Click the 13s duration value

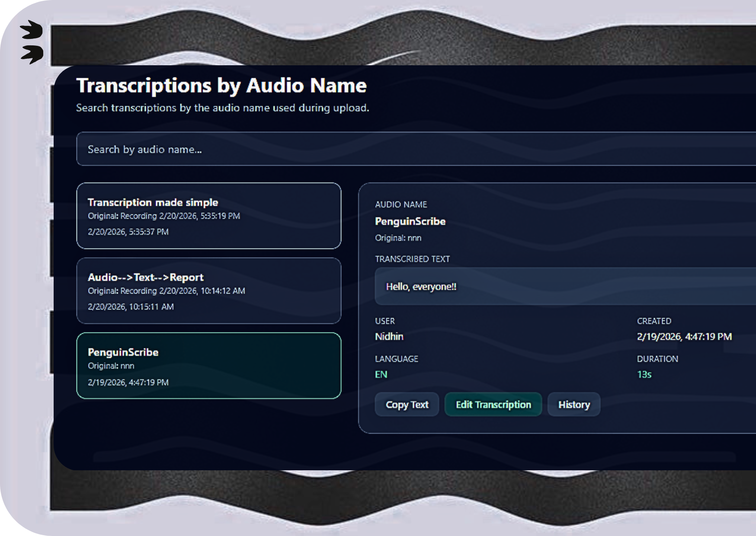click(644, 374)
